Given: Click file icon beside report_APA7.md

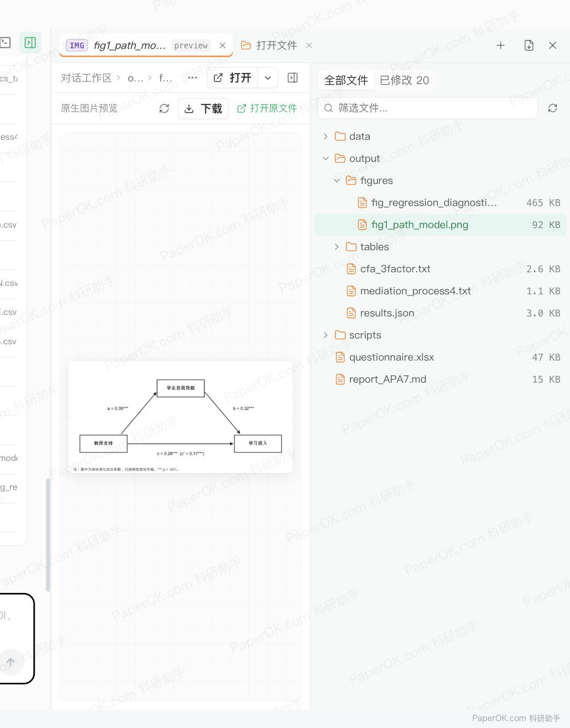Looking at the screenshot, I should coord(340,380).
